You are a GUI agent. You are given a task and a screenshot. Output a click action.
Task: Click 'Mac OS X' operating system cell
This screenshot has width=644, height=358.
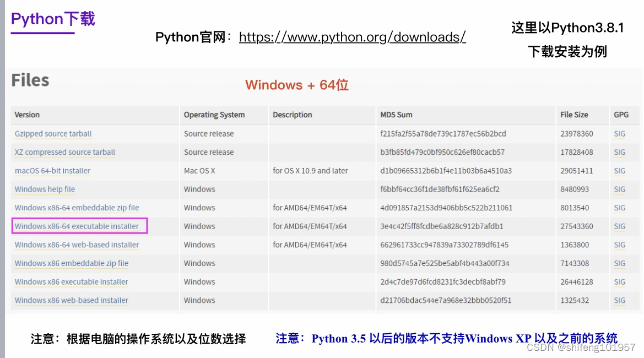(x=199, y=171)
